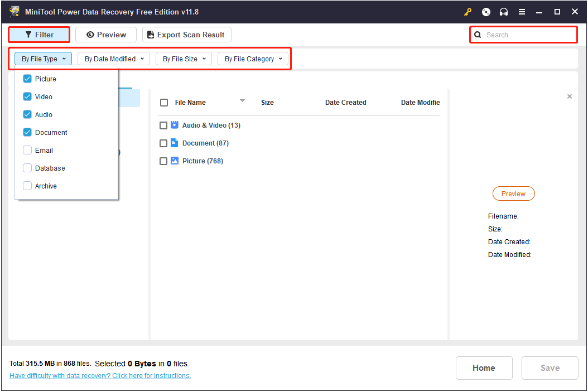Viewport: 588px width, 392px height.
Task: Open support via the headphones icon
Action: pyautogui.click(x=504, y=12)
